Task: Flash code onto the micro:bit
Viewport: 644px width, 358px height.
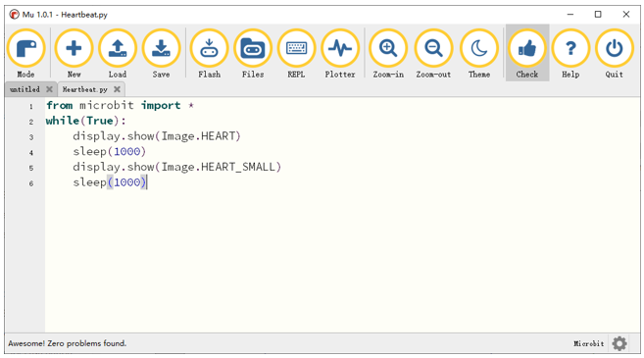Action: [x=209, y=53]
